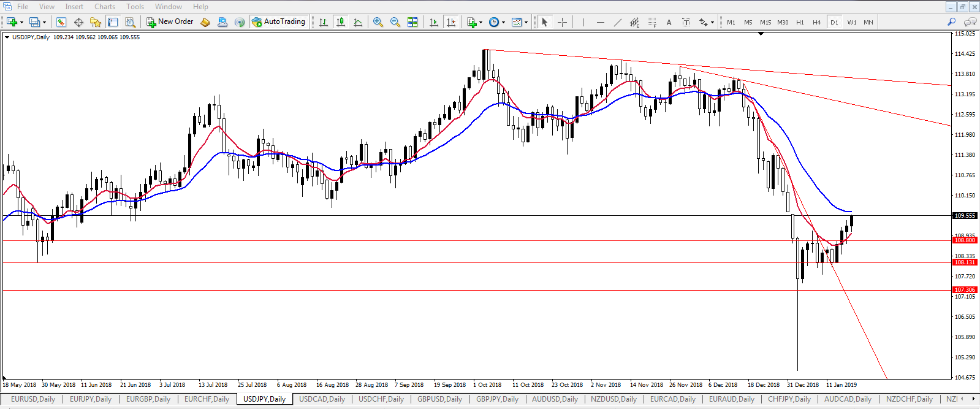The width and height of the screenshot is (980, 409).
Task: Click the chart shift triangle marker
Action: click(x=761, y=34)
